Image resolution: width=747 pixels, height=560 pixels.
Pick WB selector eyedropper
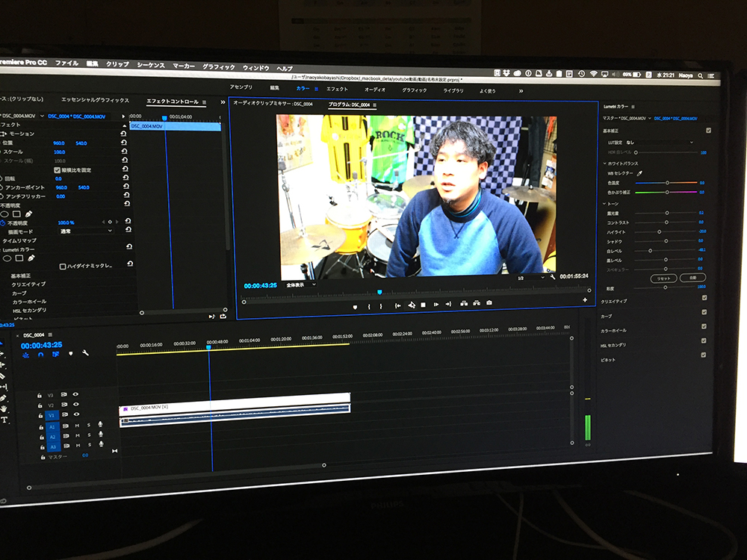(639, 173)
